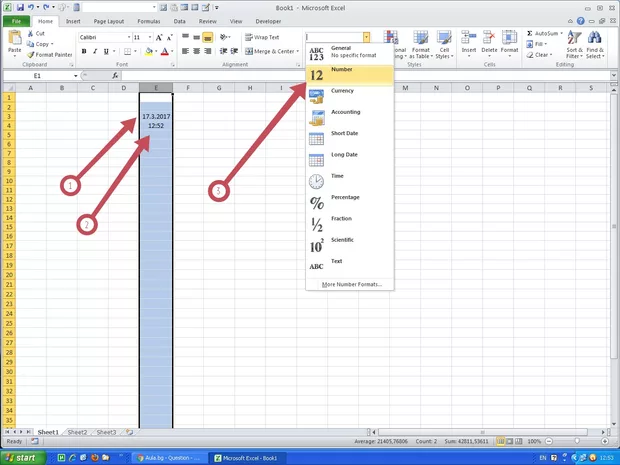Viewport: 620px width, 465px height.
Task: Click the Decrease Font Size icon
Action: [x=170, y=38]
